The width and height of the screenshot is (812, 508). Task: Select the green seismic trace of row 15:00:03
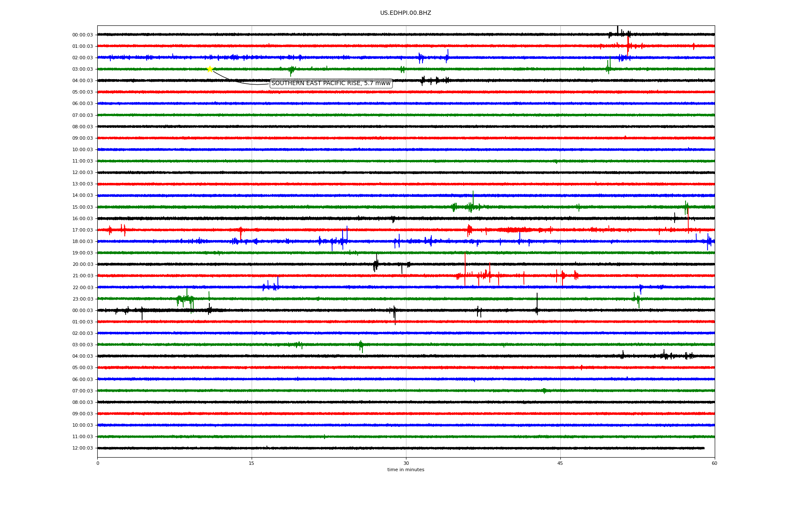tap(406, 207)
